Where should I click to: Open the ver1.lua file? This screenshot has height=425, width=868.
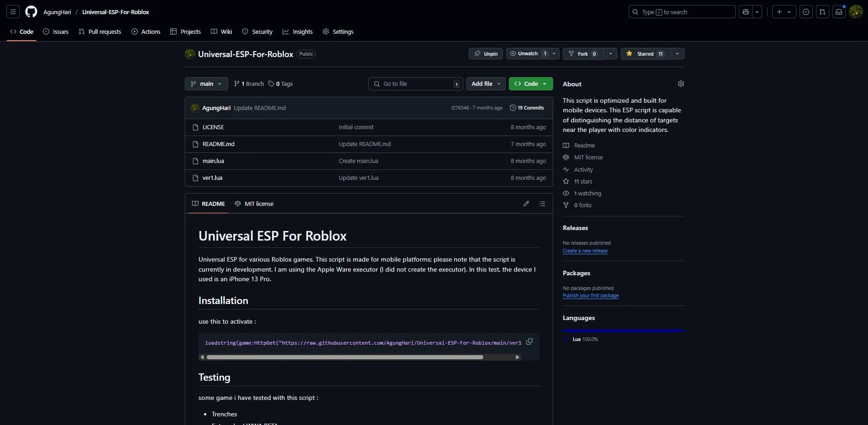coord(212,178)
